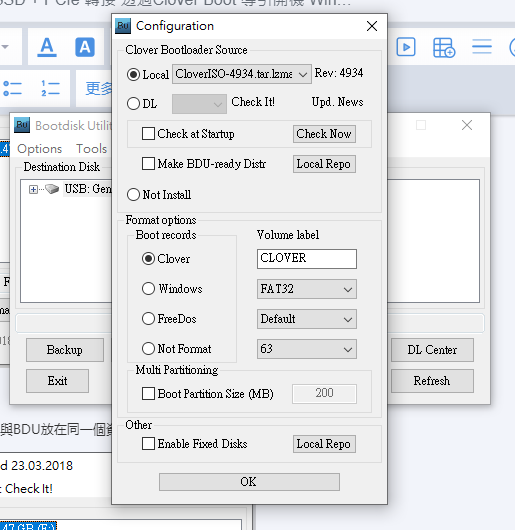Open the Tools menu in Bootdisk Utility
515x530 pixels.
pos(91,149)
